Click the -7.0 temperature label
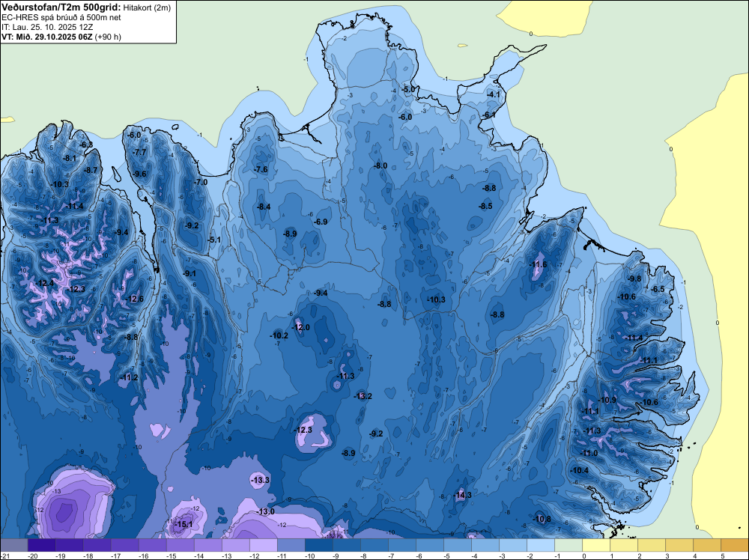Viewport: 749px width, 560px height. tap(201, 182)
